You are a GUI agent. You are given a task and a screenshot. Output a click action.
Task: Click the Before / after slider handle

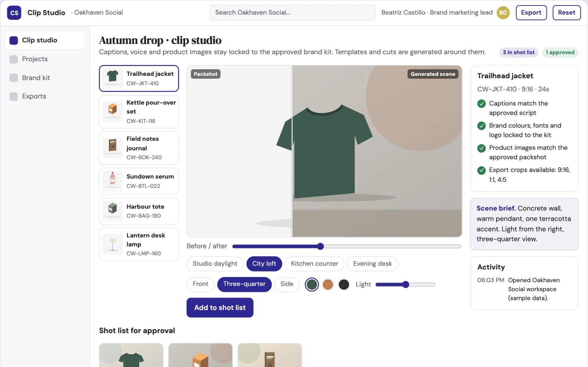(320, 246)
